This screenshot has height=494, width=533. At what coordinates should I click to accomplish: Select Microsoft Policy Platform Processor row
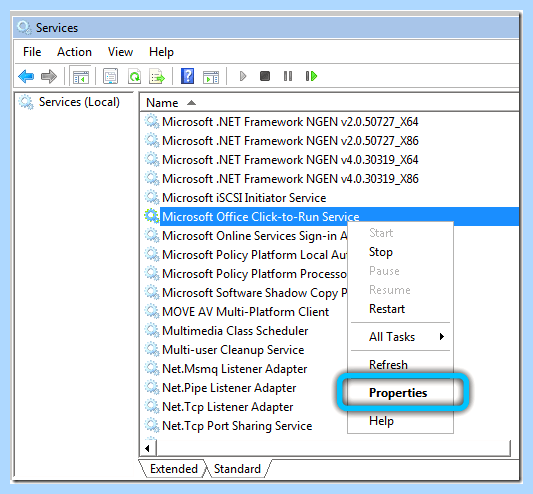point(254,274)
